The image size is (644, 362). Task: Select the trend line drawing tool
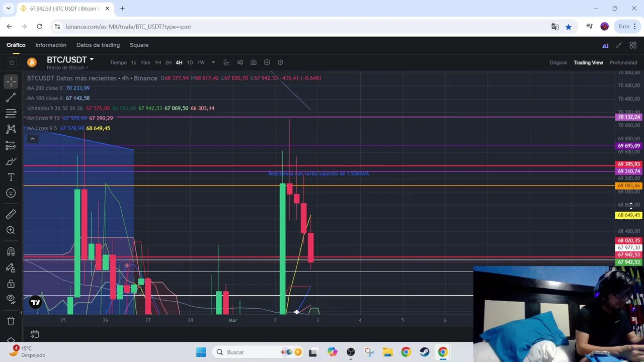pyautogui.click(x=11, y=97)
